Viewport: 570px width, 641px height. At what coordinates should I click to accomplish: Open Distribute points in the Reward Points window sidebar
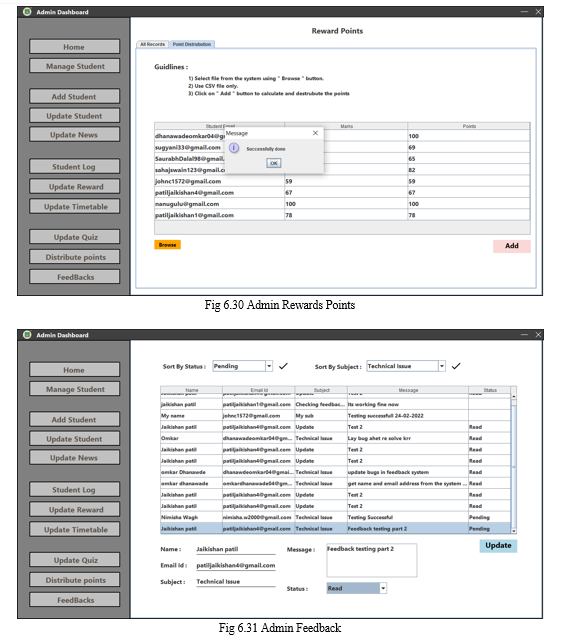(74, 257)
